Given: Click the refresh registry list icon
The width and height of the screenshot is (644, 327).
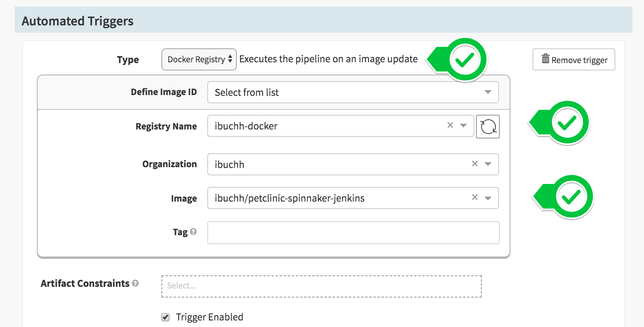Looking at the screenshot, I should (488, 127).
